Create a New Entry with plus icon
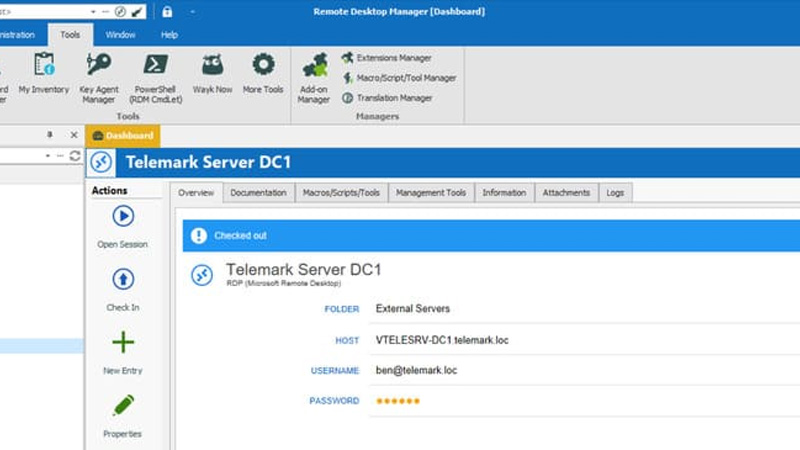This screenshot has height=450, width=800. [123, 342]
